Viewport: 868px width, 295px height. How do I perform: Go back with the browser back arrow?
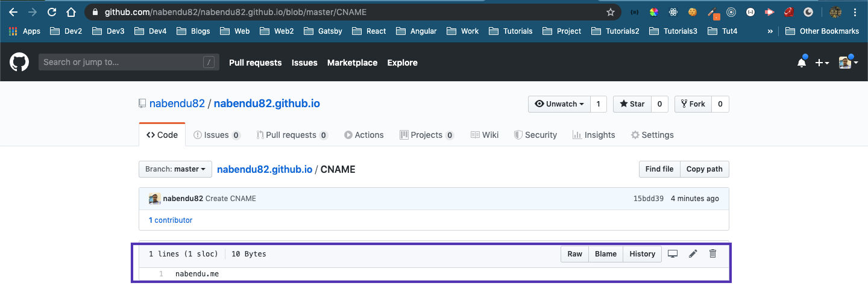tap(13, 12)
